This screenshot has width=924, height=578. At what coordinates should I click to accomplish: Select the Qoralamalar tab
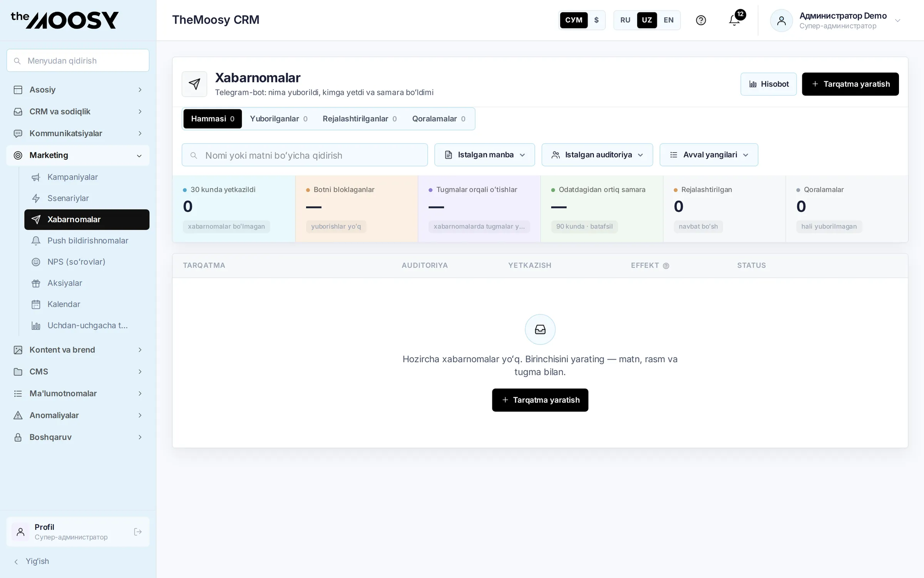[x=439, y=119]
